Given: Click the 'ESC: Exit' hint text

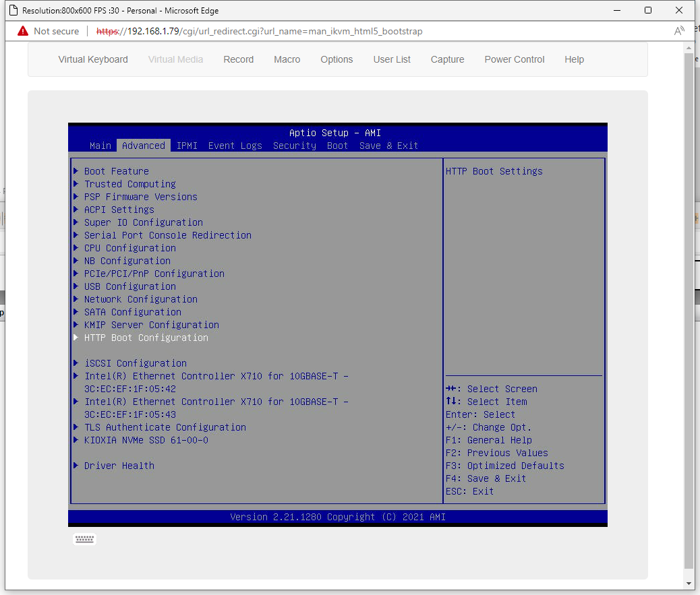Looking at the screenshot, I should pyautogui.click(x=469, y=491).
